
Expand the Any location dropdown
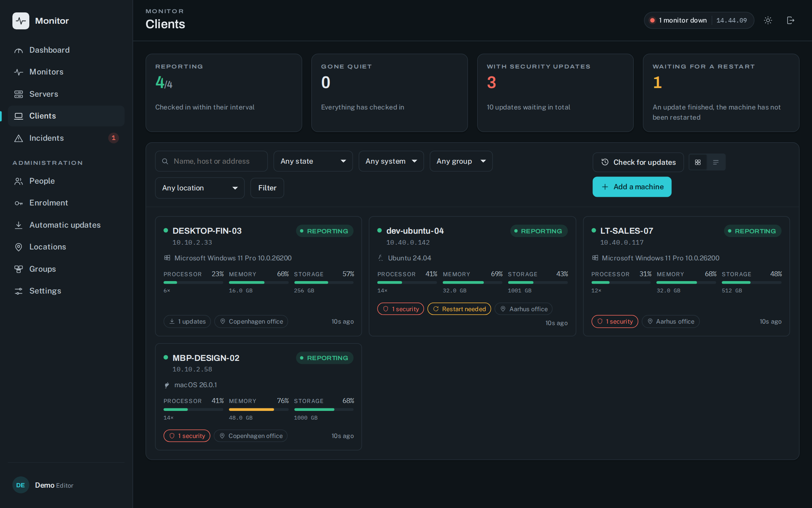[x=200, y=188]
